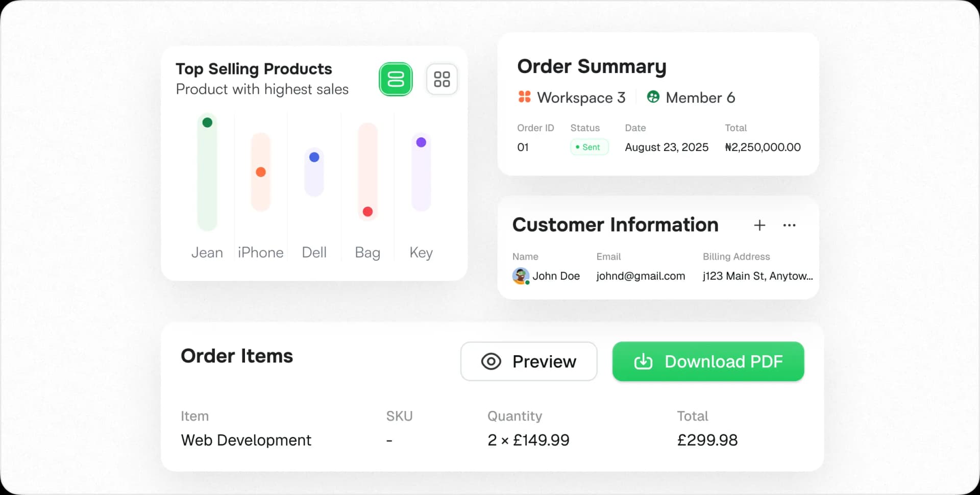Image resolution: width=980 pixels, height=495 pixels.
Task: Click the eye icon on Preview button
Action: 491,361
